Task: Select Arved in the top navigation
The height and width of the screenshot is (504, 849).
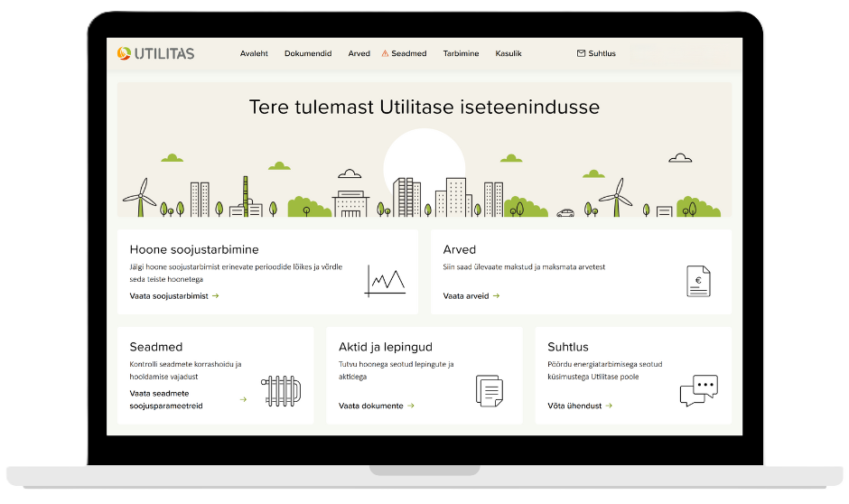Action: (x=359, y=54)
